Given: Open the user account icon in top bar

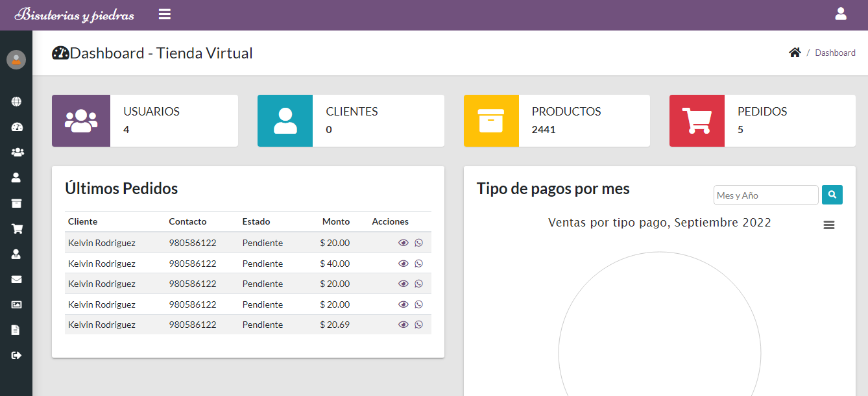Looking at the screenshot, I should (x=841, y=14).
